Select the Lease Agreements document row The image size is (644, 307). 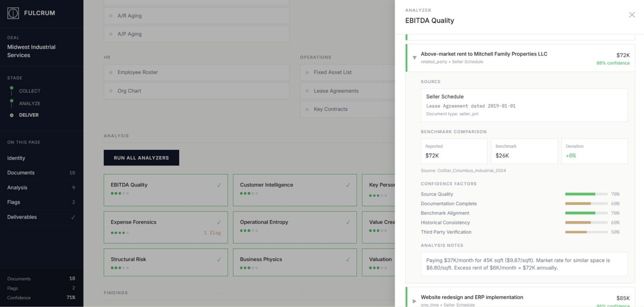pos(348,91)
